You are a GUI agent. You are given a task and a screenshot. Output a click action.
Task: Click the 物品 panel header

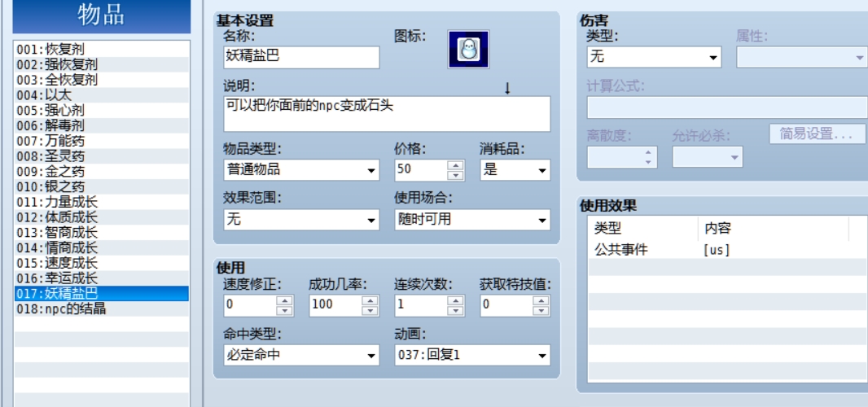click(x=101, y=15)
